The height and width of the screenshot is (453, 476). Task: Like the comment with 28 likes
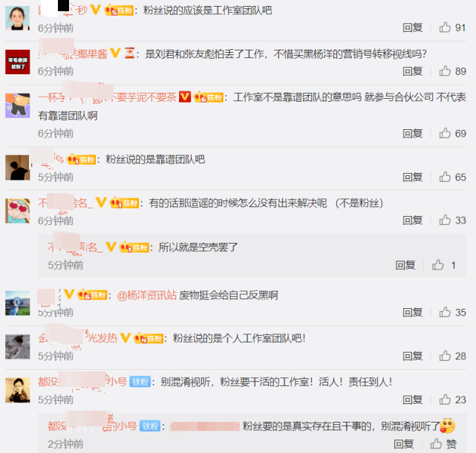(445, 356)
